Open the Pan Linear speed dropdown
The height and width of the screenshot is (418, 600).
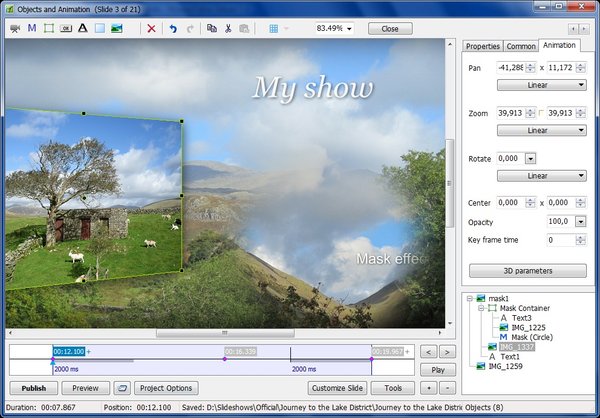click(541, 85)
